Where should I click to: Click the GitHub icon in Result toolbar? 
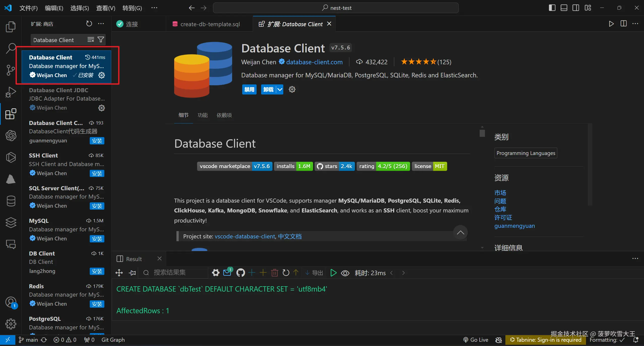[x=240, y=273]
